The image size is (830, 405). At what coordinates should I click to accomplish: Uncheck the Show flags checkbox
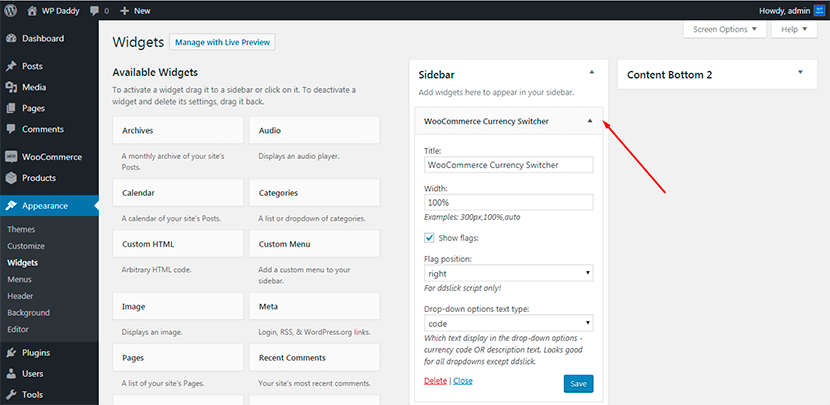(429, 238)
